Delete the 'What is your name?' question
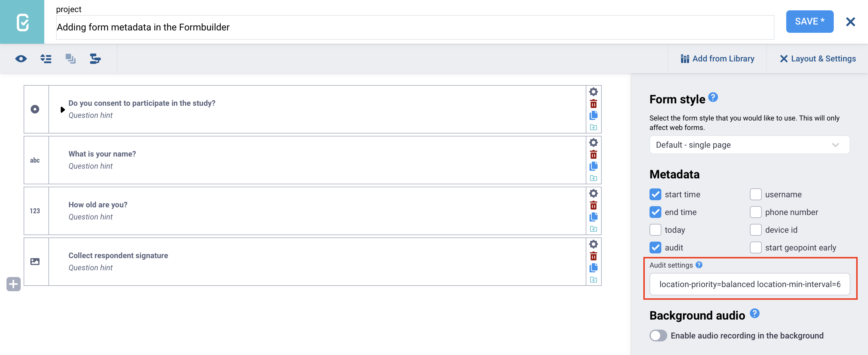 (593, 154)
